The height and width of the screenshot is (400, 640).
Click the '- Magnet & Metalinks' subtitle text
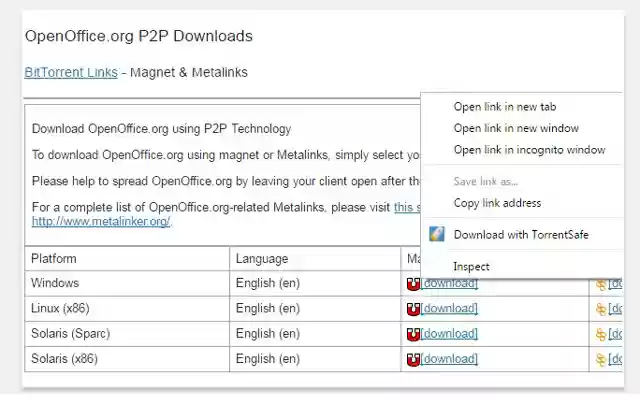pos(185,72)
